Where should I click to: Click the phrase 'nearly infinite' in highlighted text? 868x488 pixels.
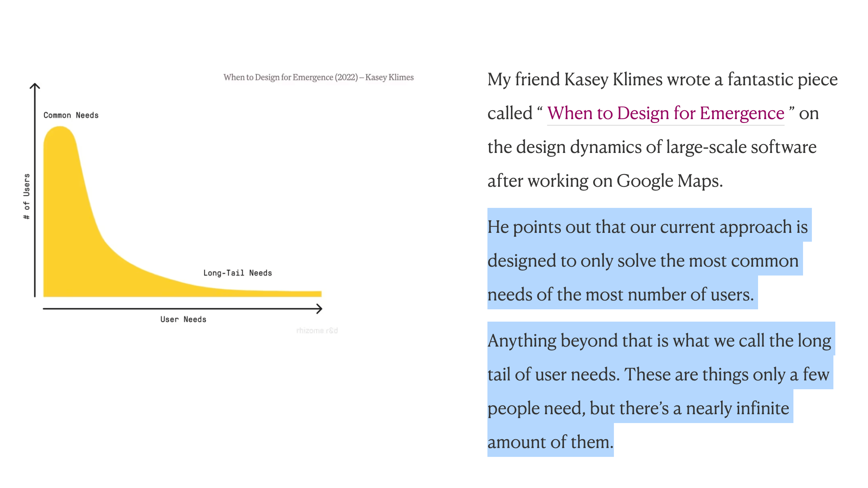tap(738, 408)
